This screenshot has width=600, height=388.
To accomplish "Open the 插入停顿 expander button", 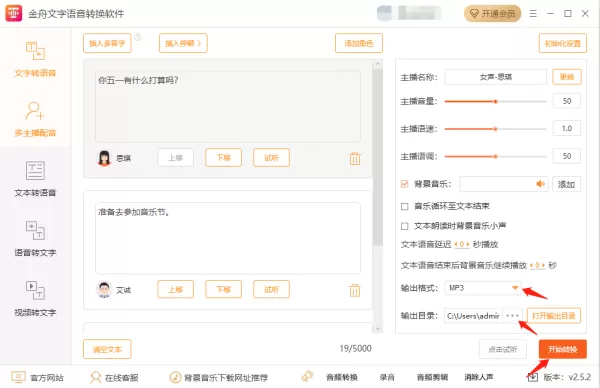I will (x=183, y=43).
